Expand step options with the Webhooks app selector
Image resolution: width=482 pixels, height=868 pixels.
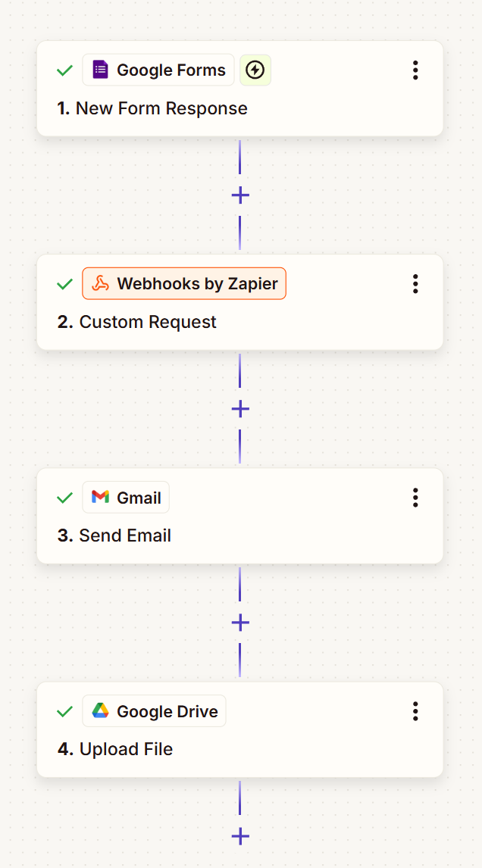183,283
